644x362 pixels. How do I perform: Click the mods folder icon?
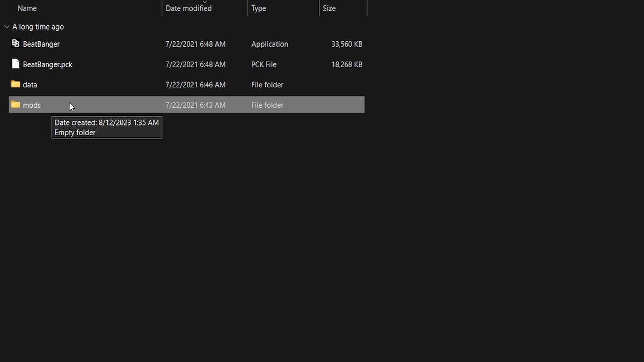(x=16, y=105)
